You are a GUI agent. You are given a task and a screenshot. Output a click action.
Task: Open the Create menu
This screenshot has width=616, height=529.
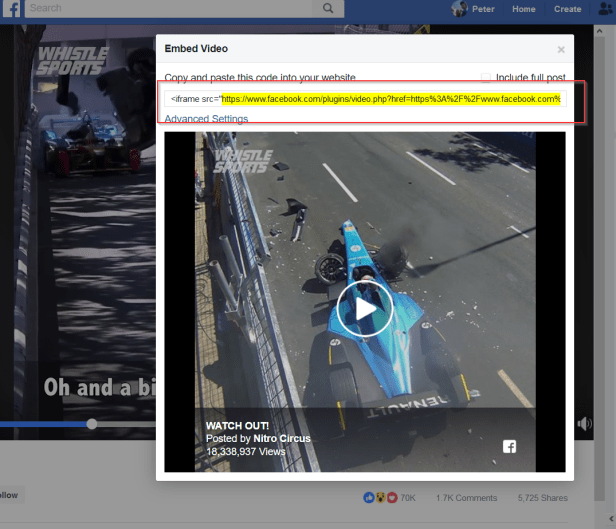(x=567, y=9)
